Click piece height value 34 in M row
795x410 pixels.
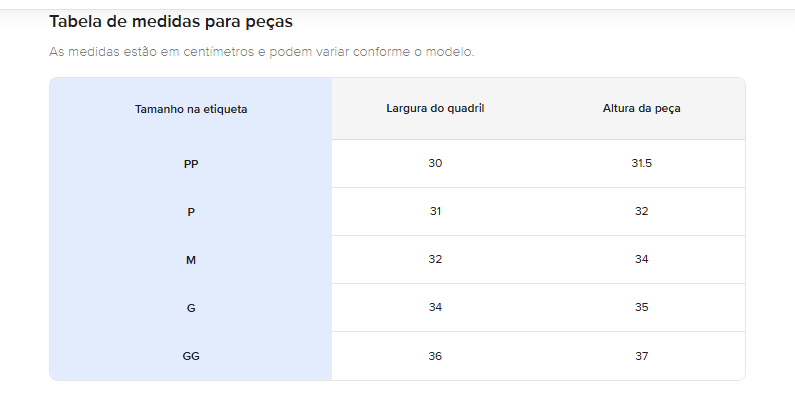[641, 259]
